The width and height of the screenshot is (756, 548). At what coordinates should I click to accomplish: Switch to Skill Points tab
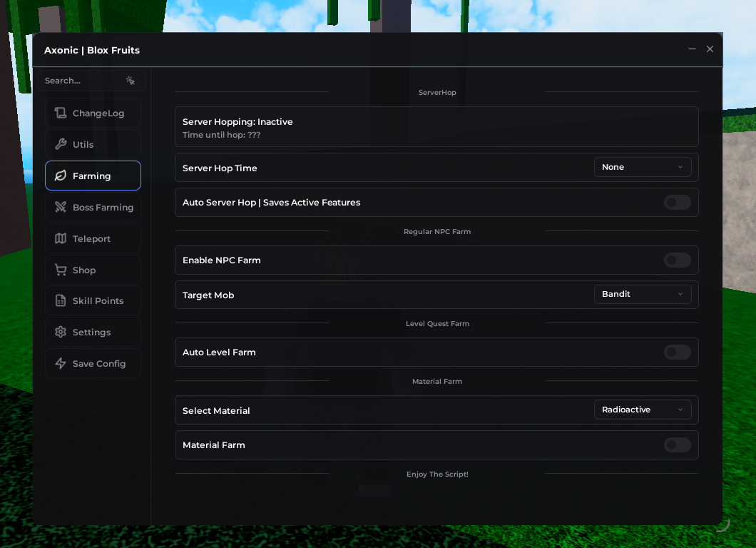tap(93, 300)
